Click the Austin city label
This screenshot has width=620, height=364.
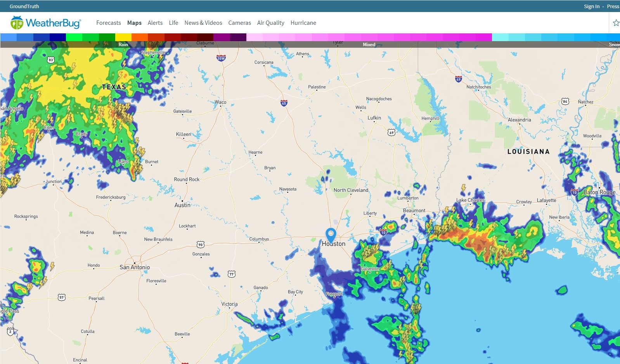pos(182,205)
